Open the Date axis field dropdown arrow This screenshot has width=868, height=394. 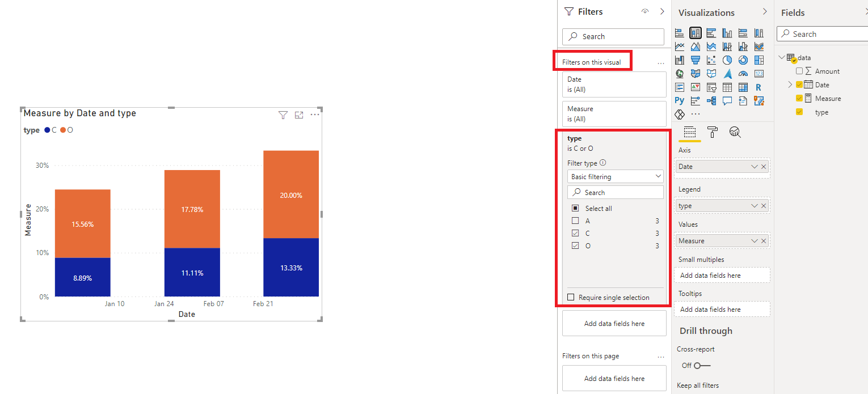pyautogui.click(x=754, y=167)
